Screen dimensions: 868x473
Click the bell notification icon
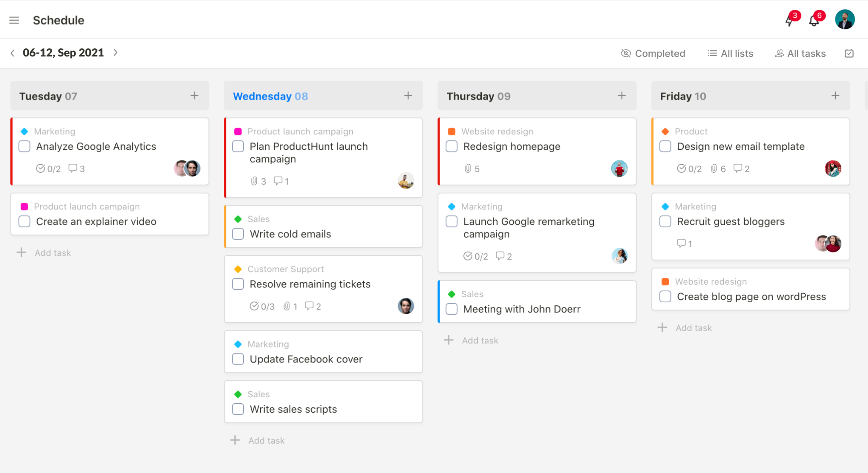(x=814, y=20)
